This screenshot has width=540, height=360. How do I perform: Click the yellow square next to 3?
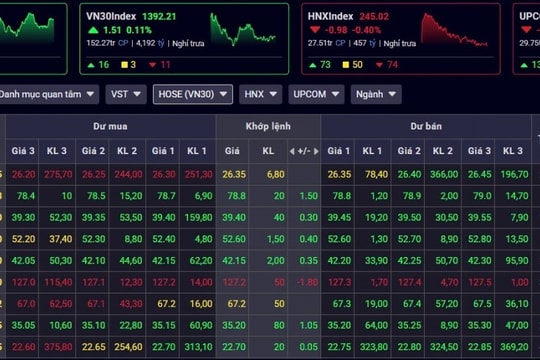click(x=125, y=65)
